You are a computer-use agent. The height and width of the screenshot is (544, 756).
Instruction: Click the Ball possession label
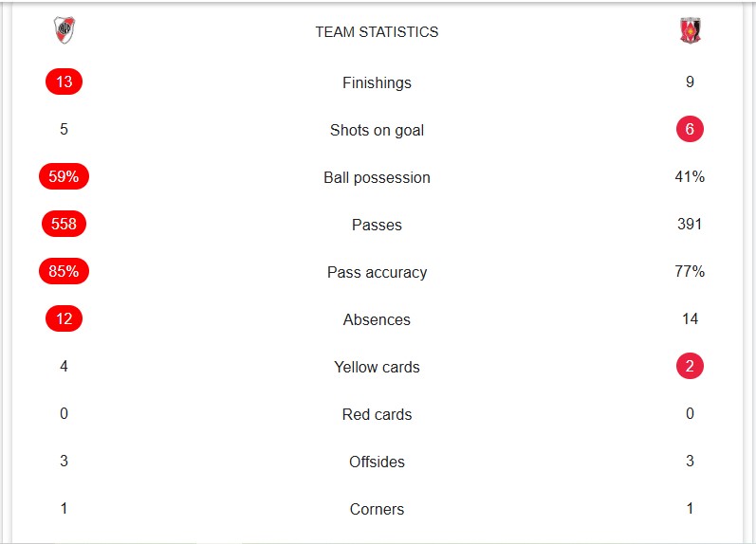(x=377, y=178)
